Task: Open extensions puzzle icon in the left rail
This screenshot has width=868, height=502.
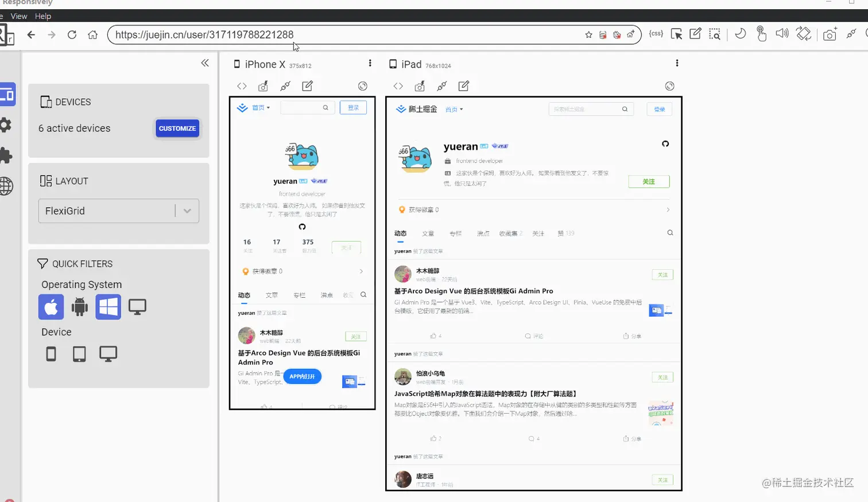Action: click(x=6, y=155)
